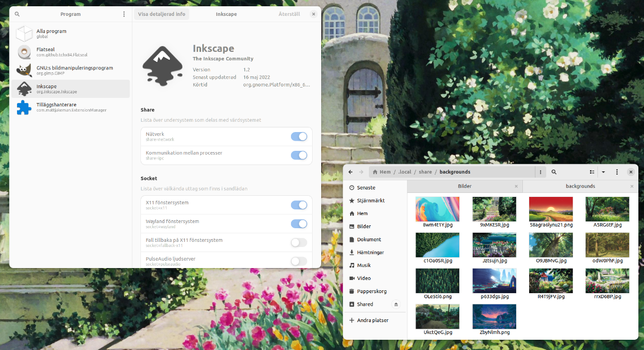Click .local in Files path bar

[x=405, y=172]
